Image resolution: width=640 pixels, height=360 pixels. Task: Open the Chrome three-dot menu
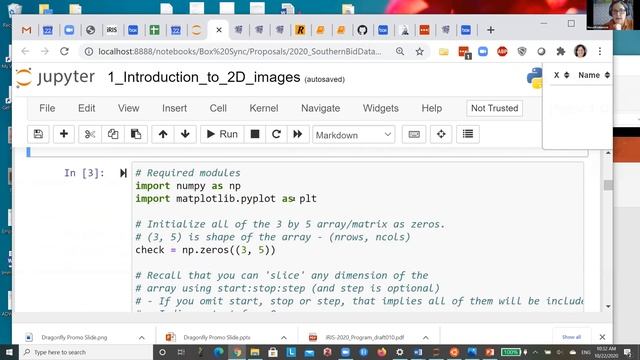coord(600,51)
